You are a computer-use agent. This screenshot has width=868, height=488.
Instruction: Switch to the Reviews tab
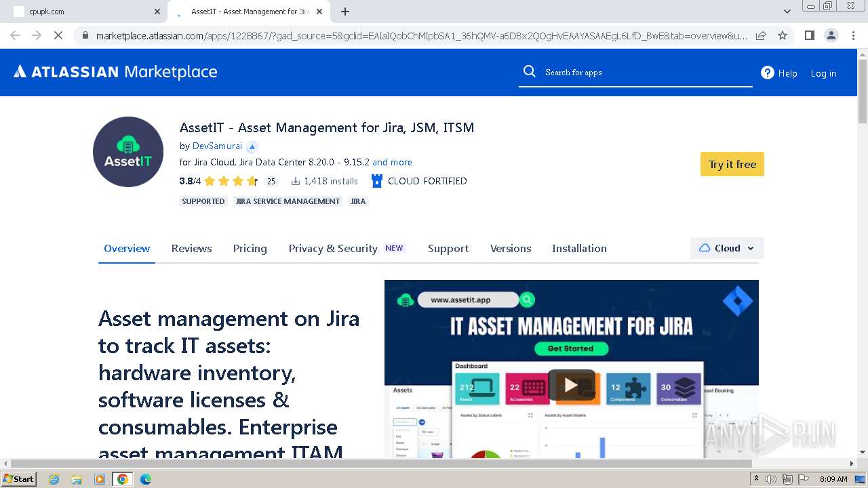pyautogui.click(x=192, y=249)
